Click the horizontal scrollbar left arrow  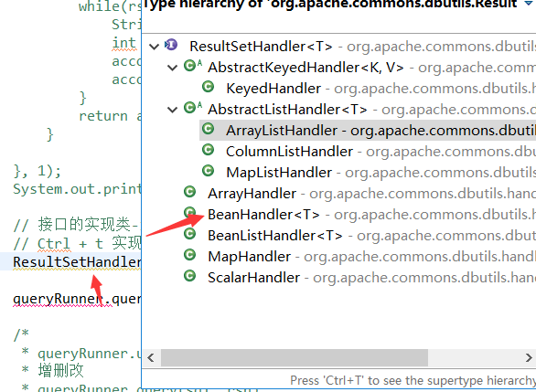(151, 357)
